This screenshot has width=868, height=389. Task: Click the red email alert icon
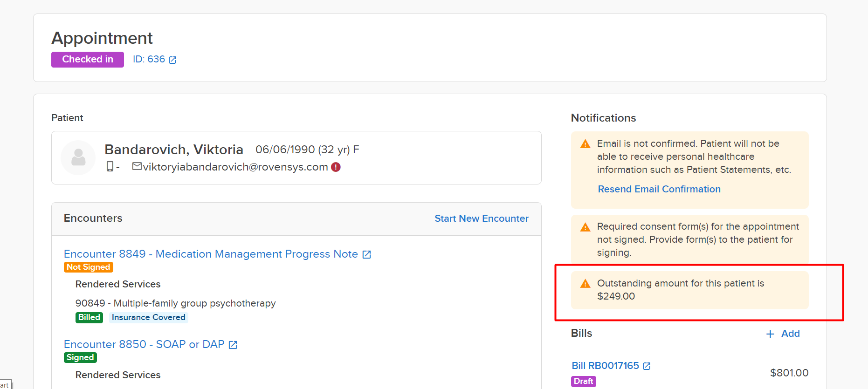336,167
